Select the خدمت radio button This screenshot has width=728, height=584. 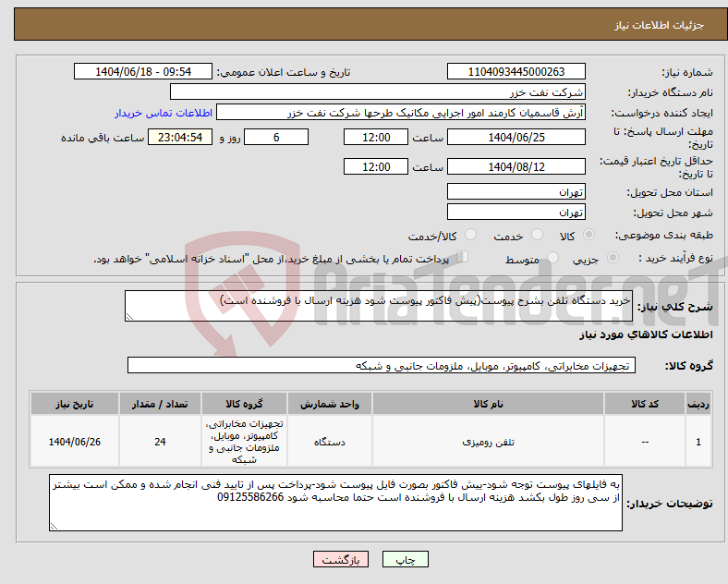point(537,235)
